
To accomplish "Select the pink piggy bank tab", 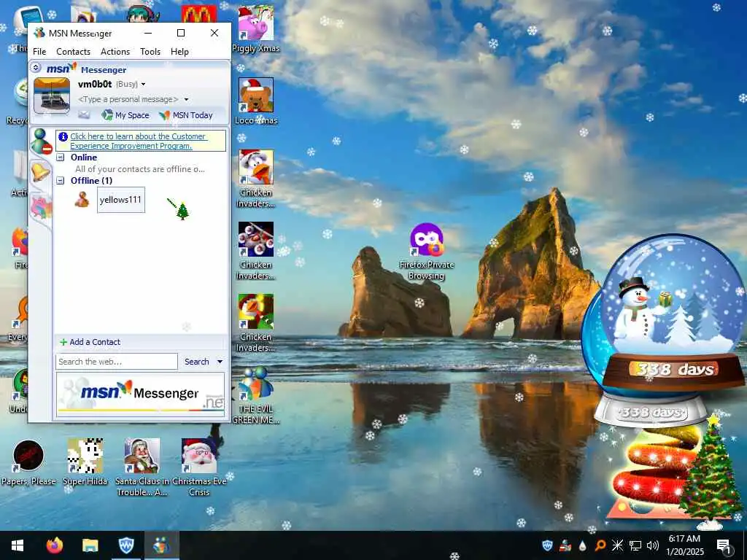I will click(41, 208).
